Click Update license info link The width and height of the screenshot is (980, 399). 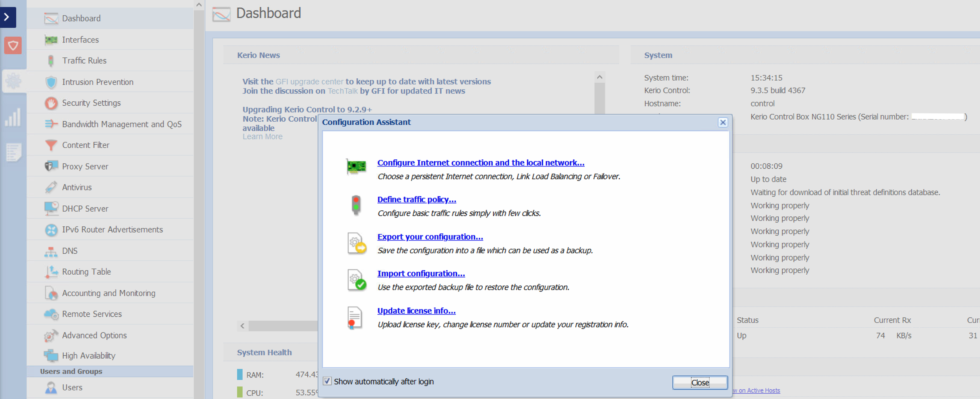[x=416, y=311]
